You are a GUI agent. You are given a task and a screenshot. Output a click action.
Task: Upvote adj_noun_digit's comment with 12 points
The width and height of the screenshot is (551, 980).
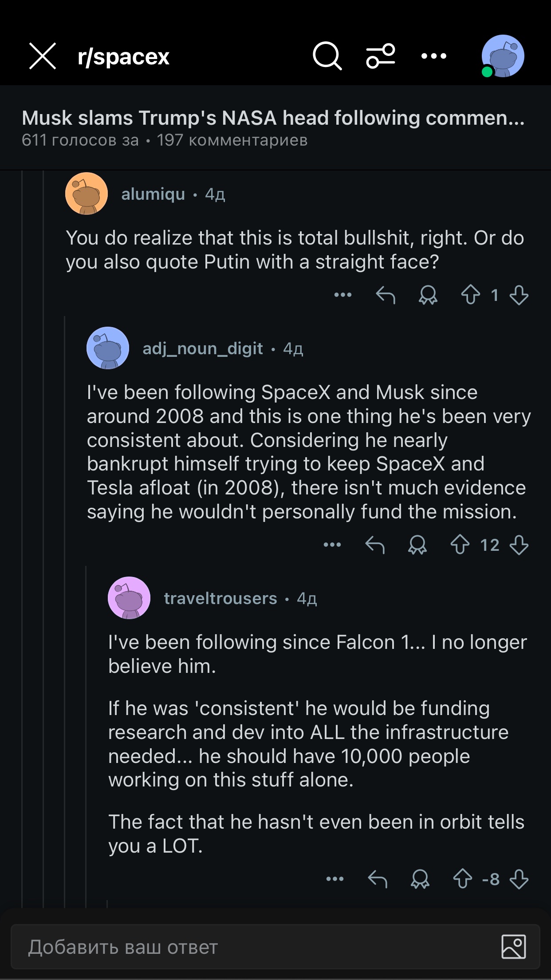pyautogui.click(x=460, y=545)
